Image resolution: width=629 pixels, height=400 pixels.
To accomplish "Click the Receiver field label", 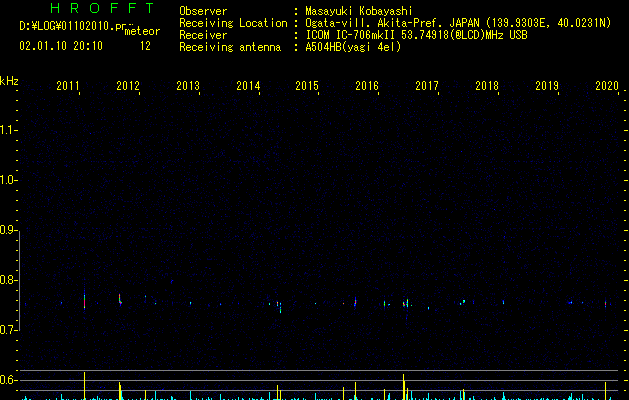I will coord(203,35).
